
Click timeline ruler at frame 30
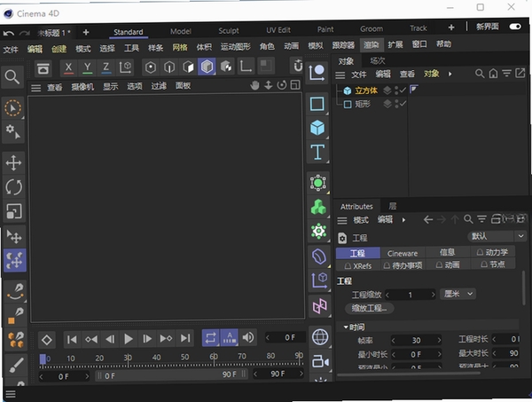tap(128, 360)
